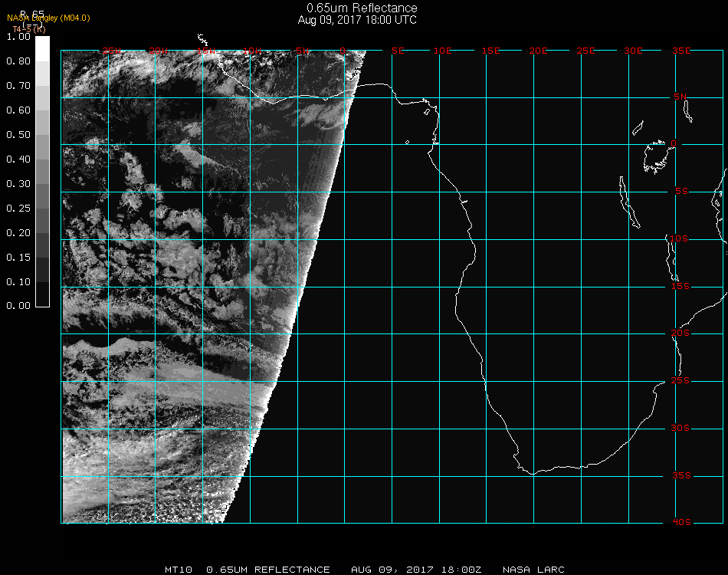Click the "NASA LARC" footer text
The width and height of the screenshot is (728, 575).
click(x=533, y=570)
